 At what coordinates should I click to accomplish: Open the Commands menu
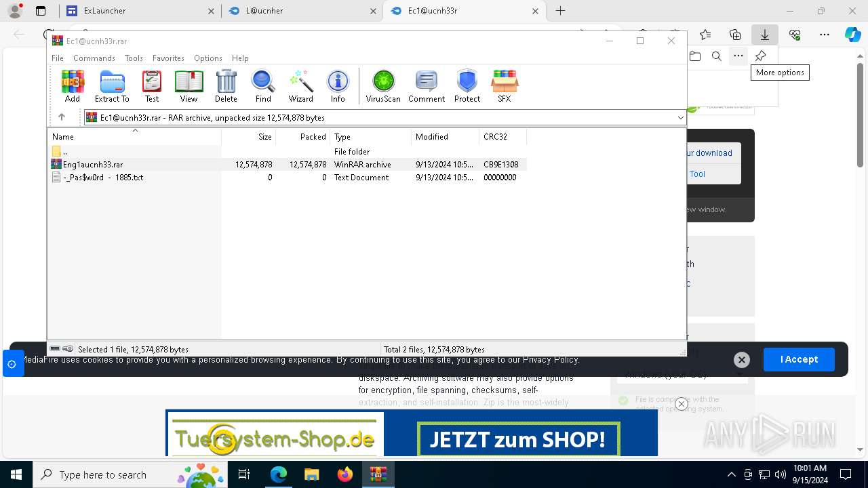(x=94, y=58)
